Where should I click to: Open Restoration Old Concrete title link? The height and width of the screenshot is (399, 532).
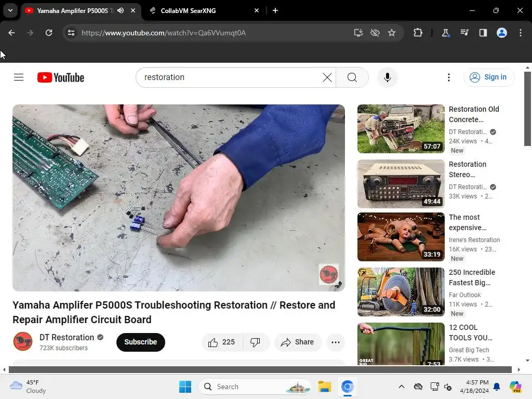click(474, 114)
